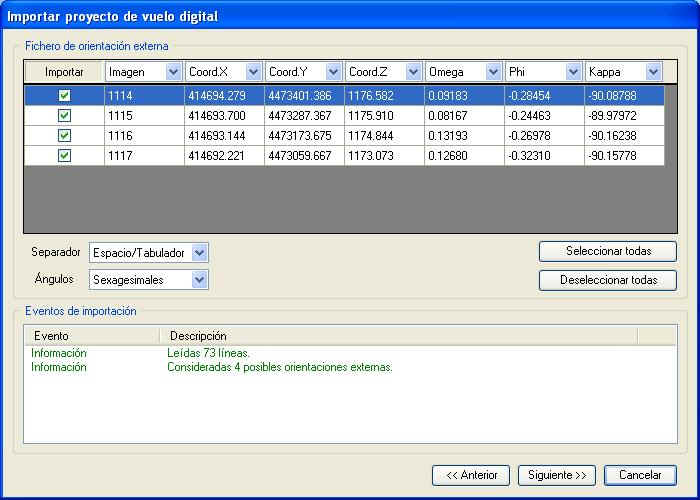The image size is (700, 500).
Task: Click Coord.Z value 1175.910
Action: point(384,116)
